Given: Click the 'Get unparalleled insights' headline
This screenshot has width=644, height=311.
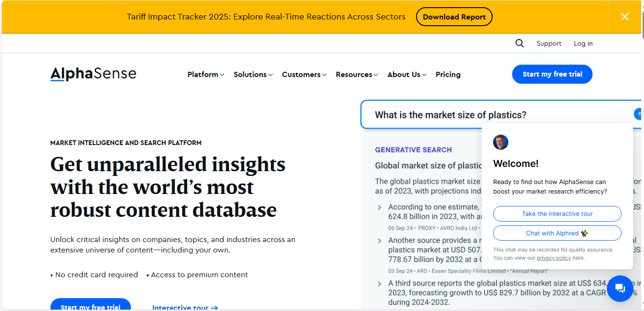Looking at the screenshot, I should pos(168,187).
